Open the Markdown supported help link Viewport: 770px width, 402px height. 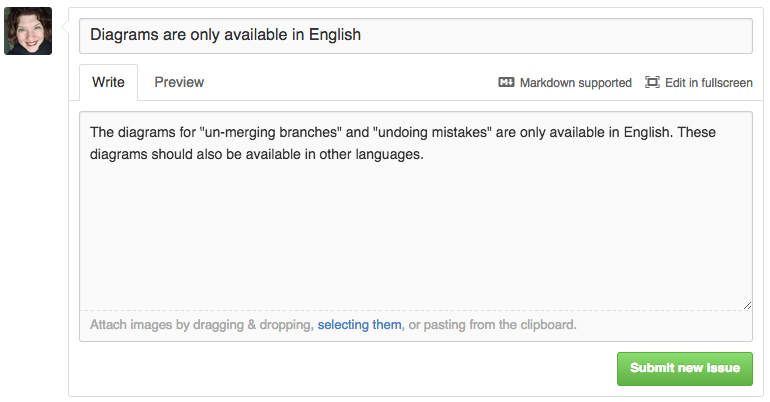[575, 83]
